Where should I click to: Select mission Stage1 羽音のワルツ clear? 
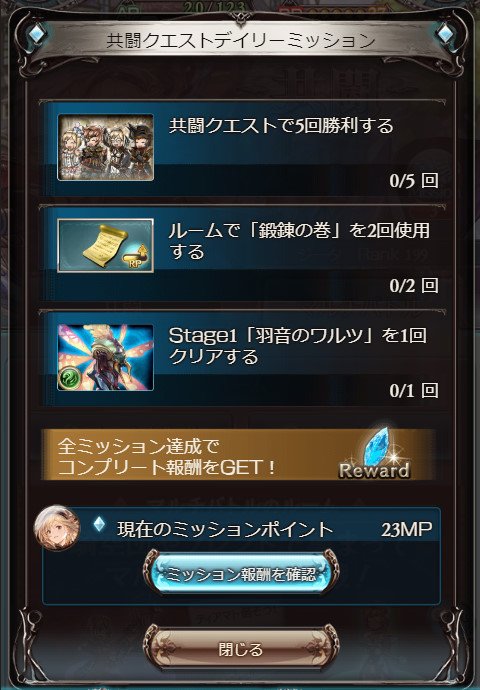pos(244,358)
